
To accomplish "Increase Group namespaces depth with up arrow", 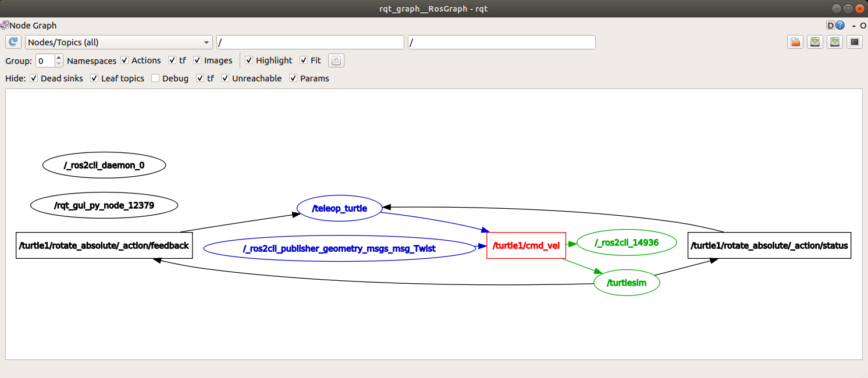I will [59, 57].
